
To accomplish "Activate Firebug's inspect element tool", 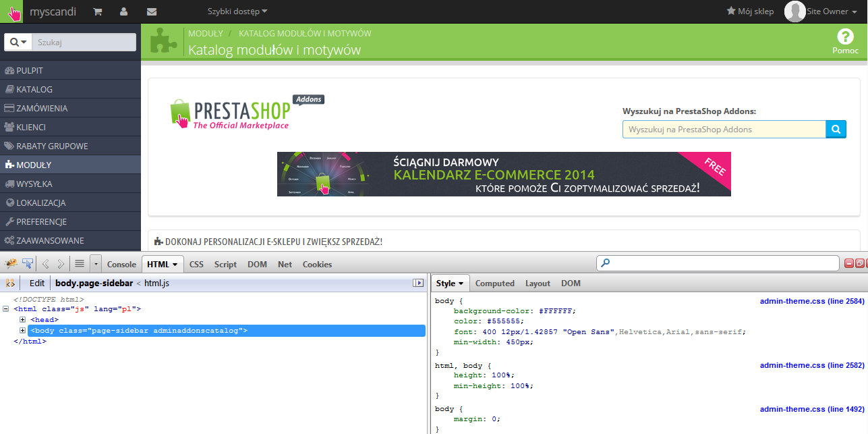I will 28,264.
